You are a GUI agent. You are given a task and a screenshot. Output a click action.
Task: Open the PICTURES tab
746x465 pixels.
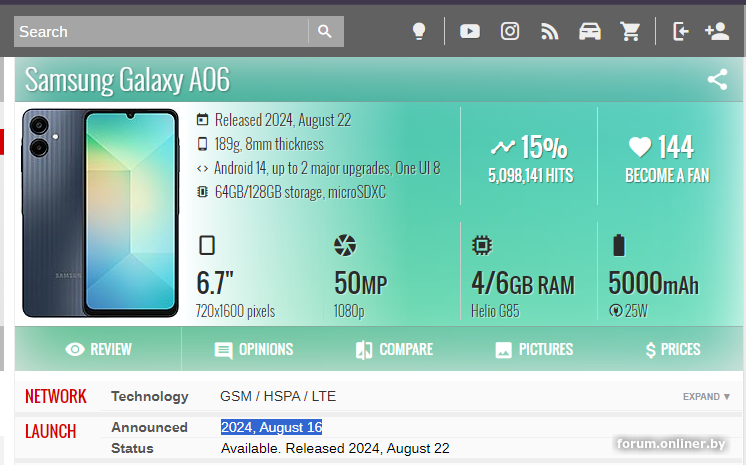click(534, 349)
